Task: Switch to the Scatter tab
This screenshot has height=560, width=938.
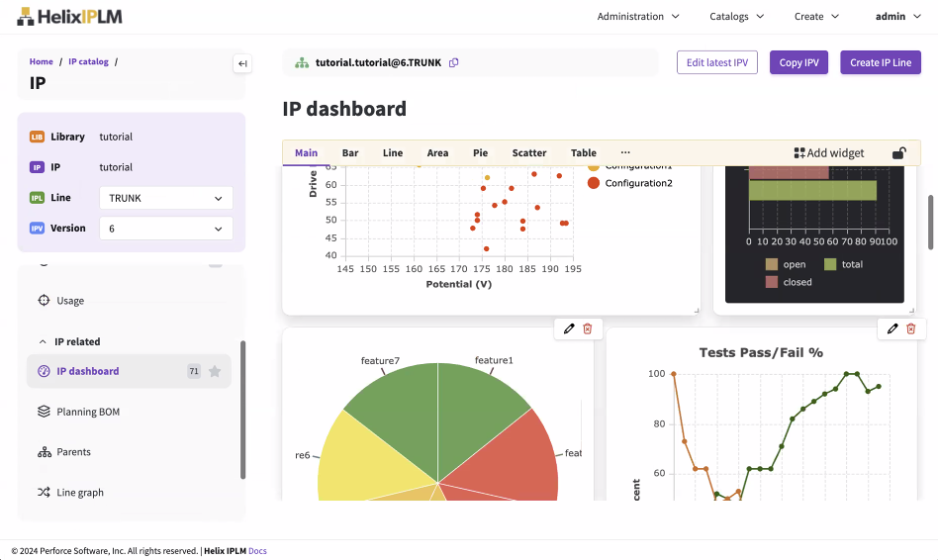Action: (x=529, y=153)
